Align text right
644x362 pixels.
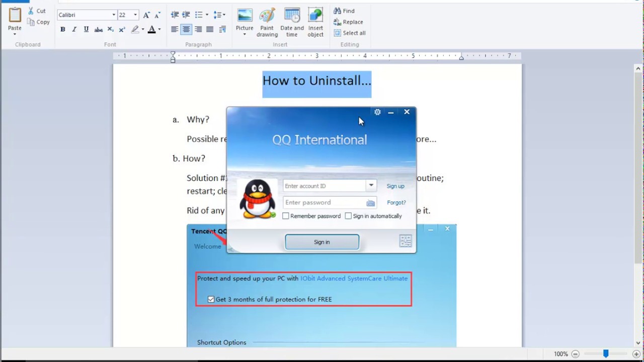(x=198, y=30)
